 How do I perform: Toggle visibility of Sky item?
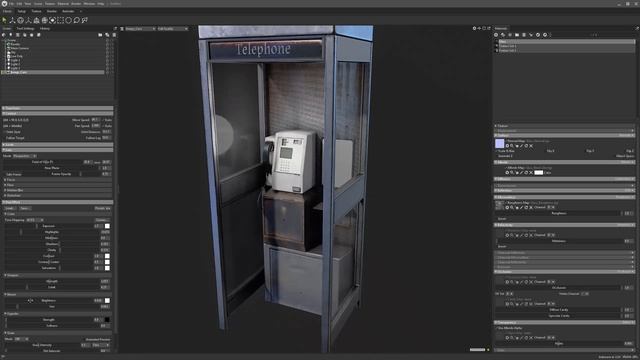(x=107, y=52)
